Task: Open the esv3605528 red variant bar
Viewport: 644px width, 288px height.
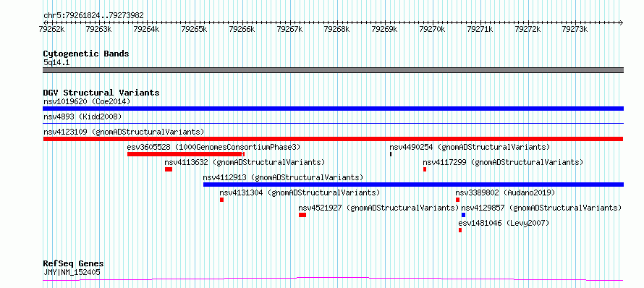Action: pos(186,154)
